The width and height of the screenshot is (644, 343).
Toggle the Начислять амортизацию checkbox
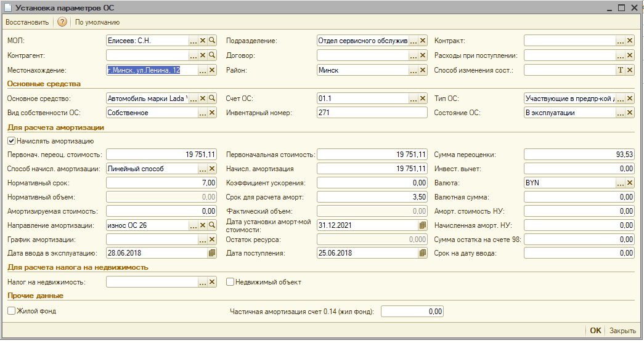click(x=11, y=141)
